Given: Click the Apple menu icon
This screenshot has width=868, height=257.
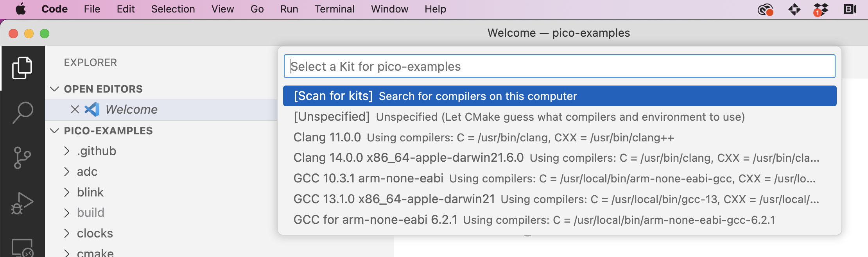Looking at the screenshot, I should (x=21, y=9).
